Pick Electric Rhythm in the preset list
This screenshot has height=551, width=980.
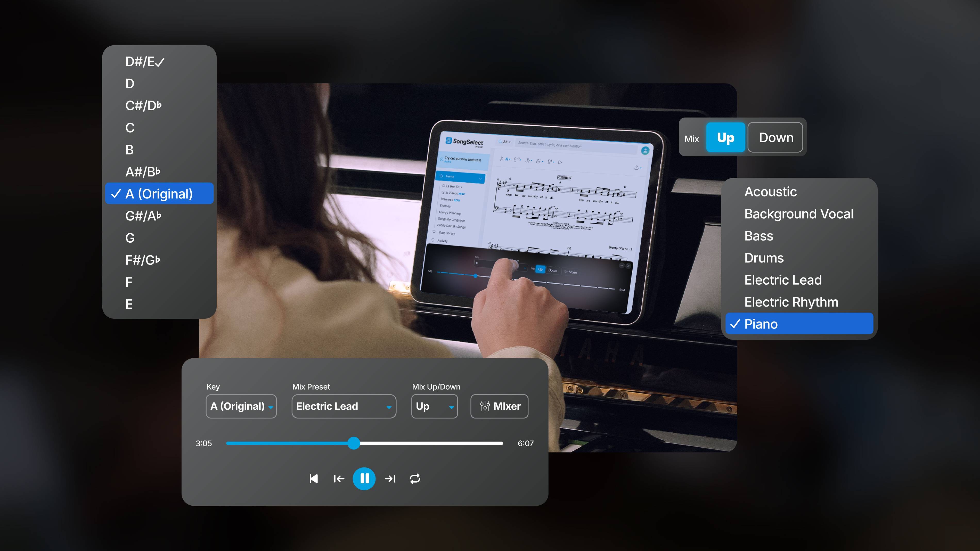point(791,302)
